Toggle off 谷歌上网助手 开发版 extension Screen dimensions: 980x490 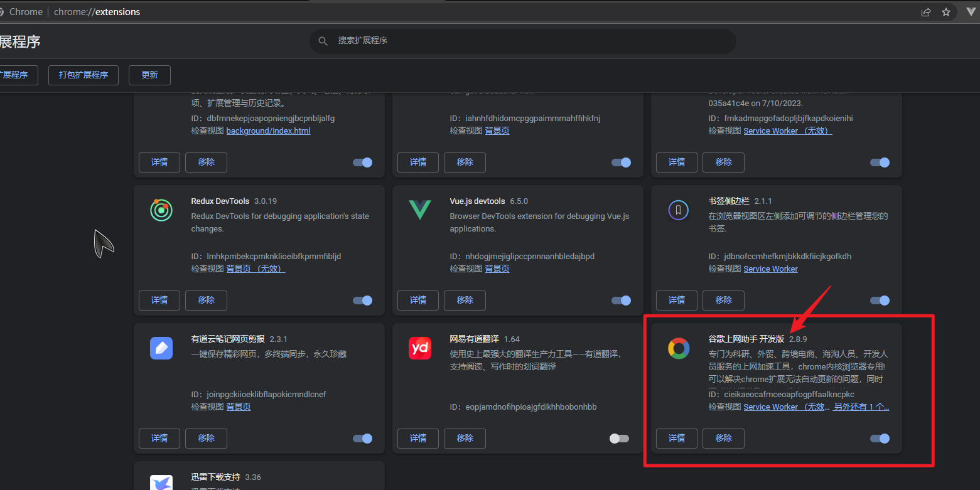[x=880, y=439]
